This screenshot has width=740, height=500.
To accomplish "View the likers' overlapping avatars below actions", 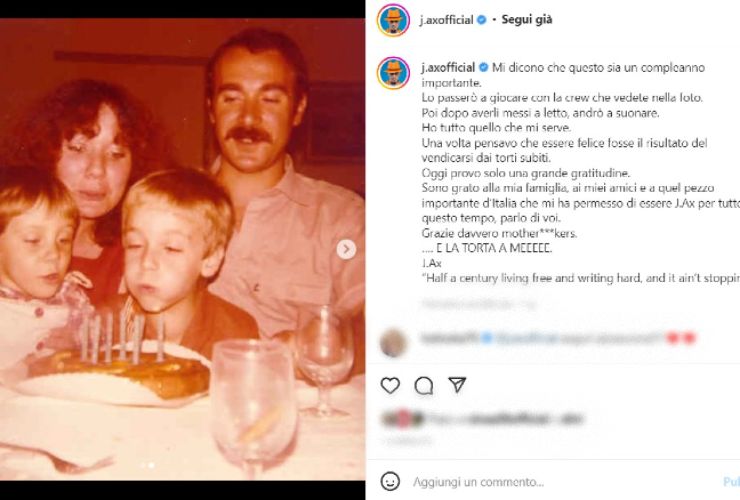I will (x=403, y=418).
